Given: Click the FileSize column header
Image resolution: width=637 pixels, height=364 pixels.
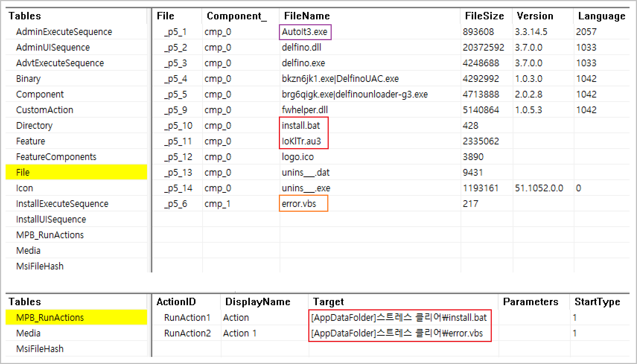Looking at the screenshot, I should (x=484, y=16).
